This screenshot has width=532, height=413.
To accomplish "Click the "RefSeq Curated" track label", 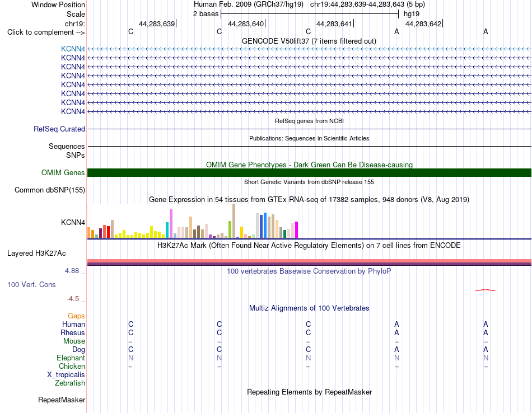I will click(59, 129).
